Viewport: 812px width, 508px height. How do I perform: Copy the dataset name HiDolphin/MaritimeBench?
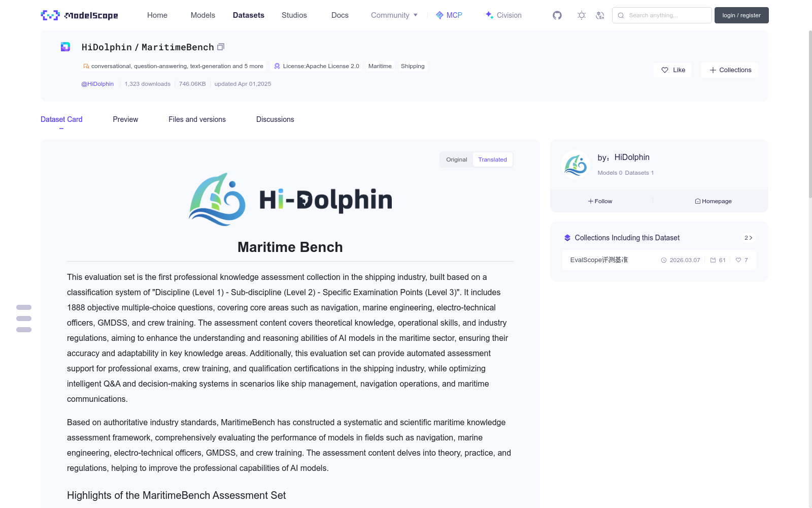pos(221,47)
